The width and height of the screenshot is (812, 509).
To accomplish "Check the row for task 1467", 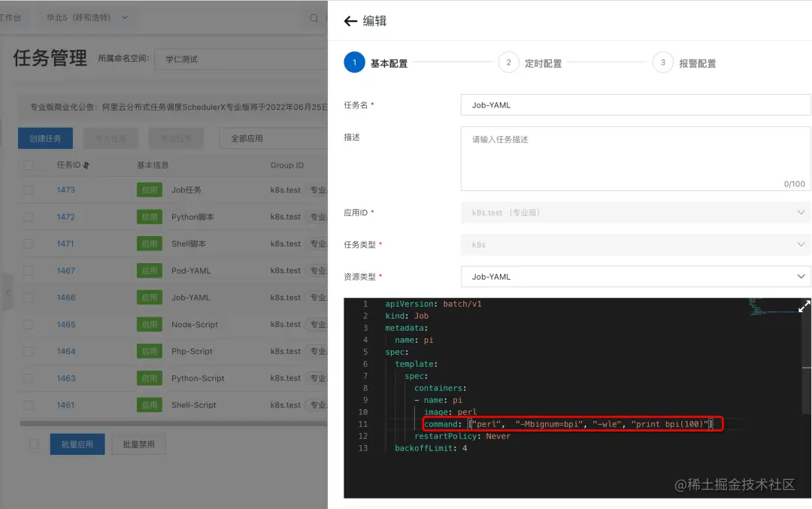I will click(x=28, y=271).
